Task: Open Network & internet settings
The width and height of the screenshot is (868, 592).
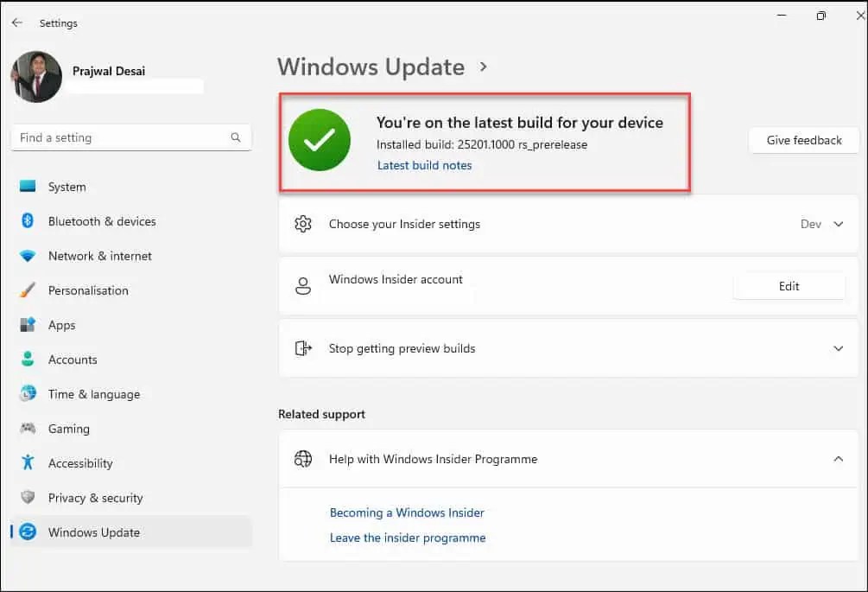Action: [x=131, y=256]
